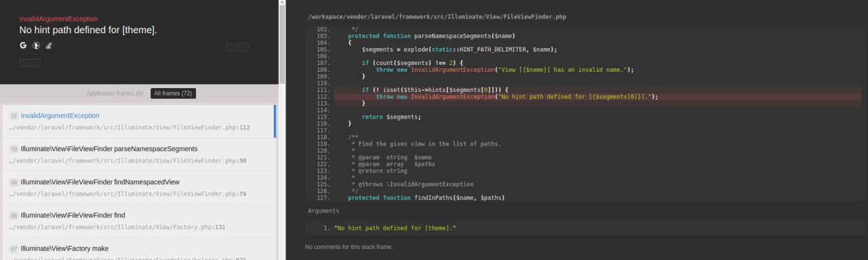Click code line 127 findInPaths function
The image size is (868, 260).
click(x=426, y=198)
